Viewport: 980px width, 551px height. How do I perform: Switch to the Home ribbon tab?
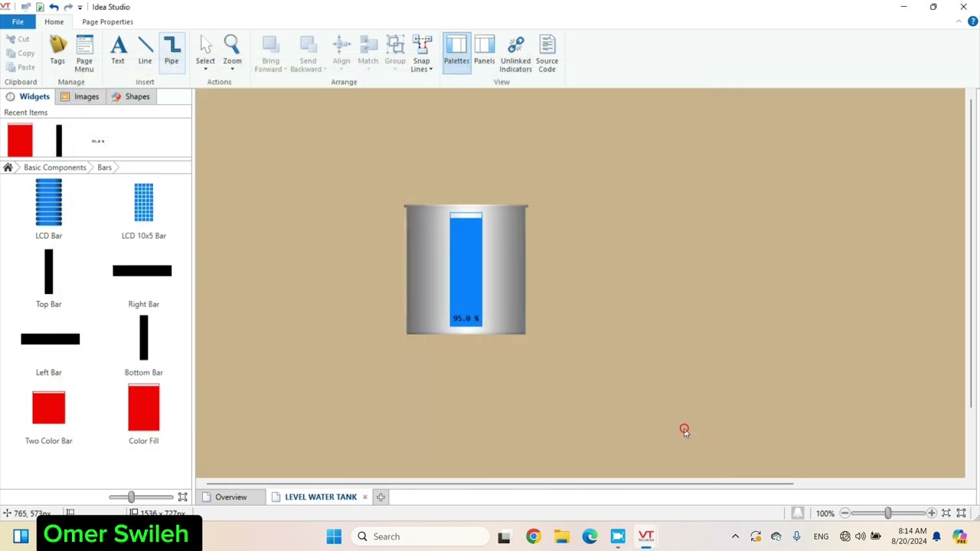pyautogui.click(x=54, y=21)
